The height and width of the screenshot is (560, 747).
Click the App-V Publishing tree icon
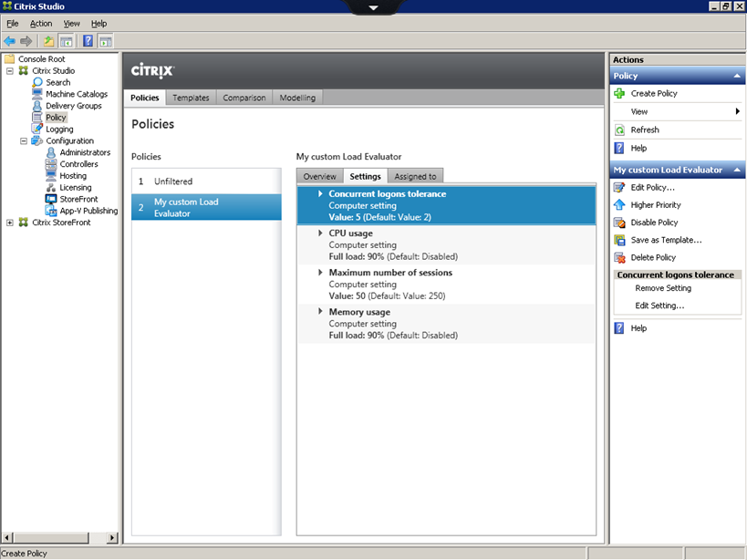click(x=51, y=211)
